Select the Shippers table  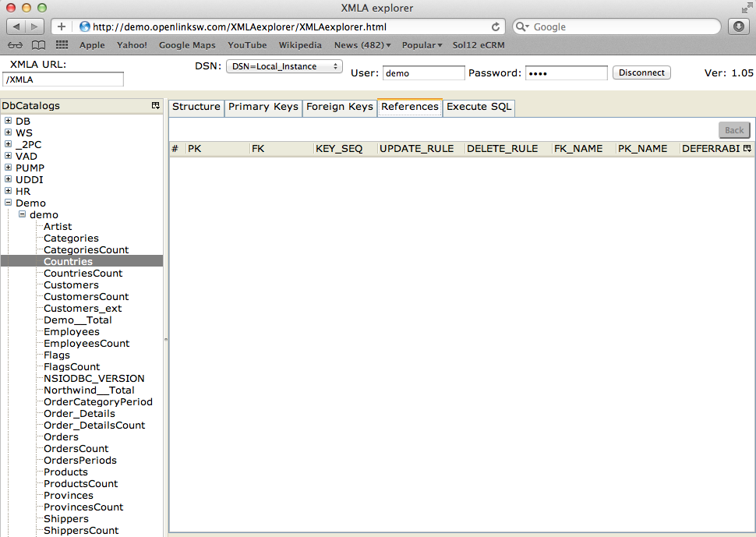(x=66, y=518)
